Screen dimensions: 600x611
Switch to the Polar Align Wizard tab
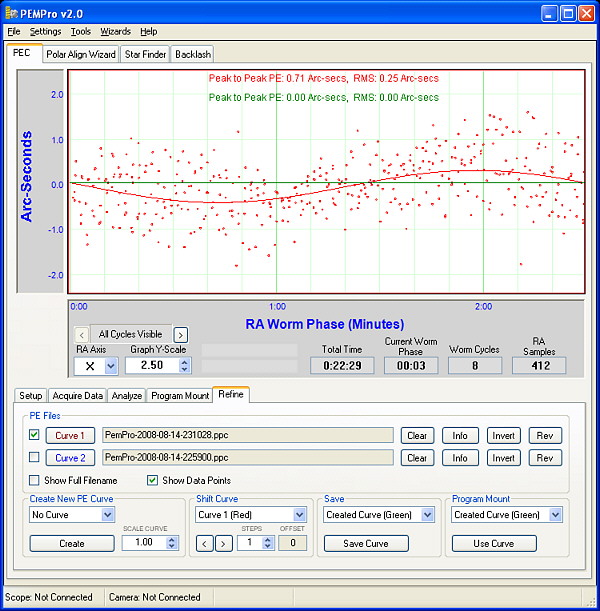(81, 54)
